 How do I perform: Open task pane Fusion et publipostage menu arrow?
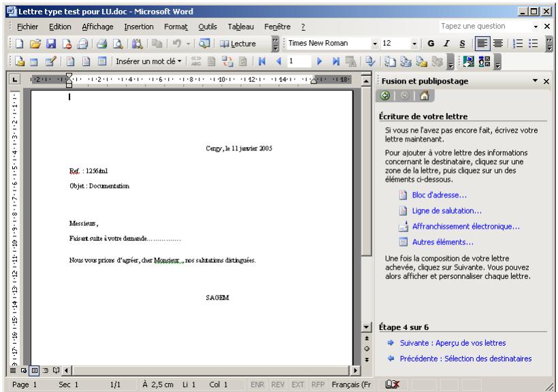coord(535,81)
